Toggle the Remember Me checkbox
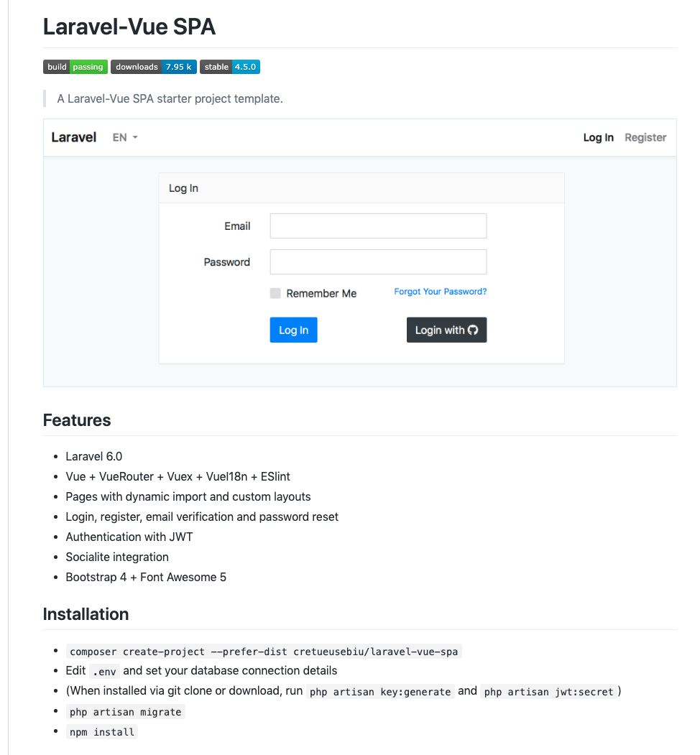The image size is (700, 755). coord(275,293)
